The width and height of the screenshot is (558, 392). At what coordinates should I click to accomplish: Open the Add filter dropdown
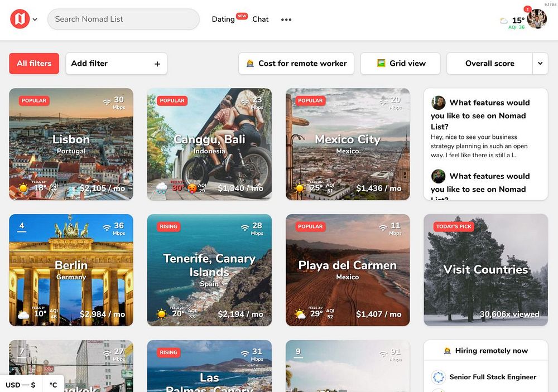(x=117, y=64)
